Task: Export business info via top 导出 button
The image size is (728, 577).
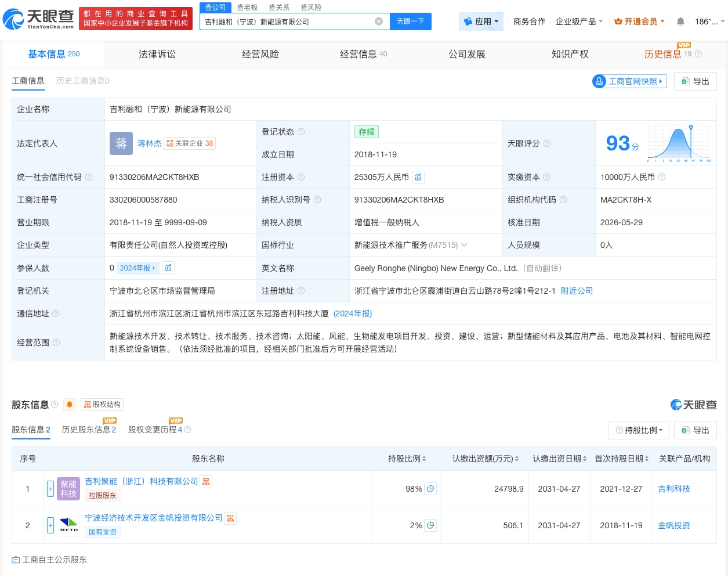Action: (696, 81)
